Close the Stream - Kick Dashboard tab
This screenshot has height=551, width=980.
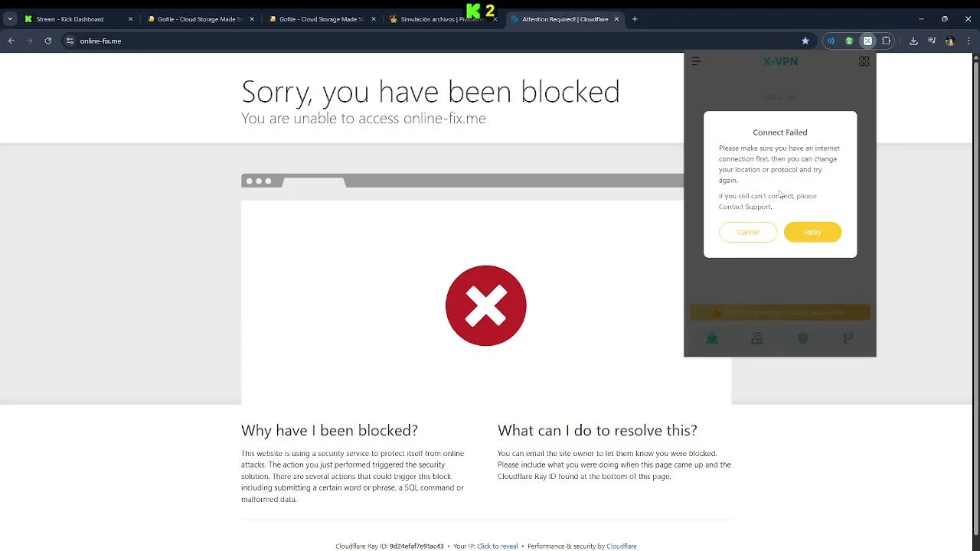point(130,19)
